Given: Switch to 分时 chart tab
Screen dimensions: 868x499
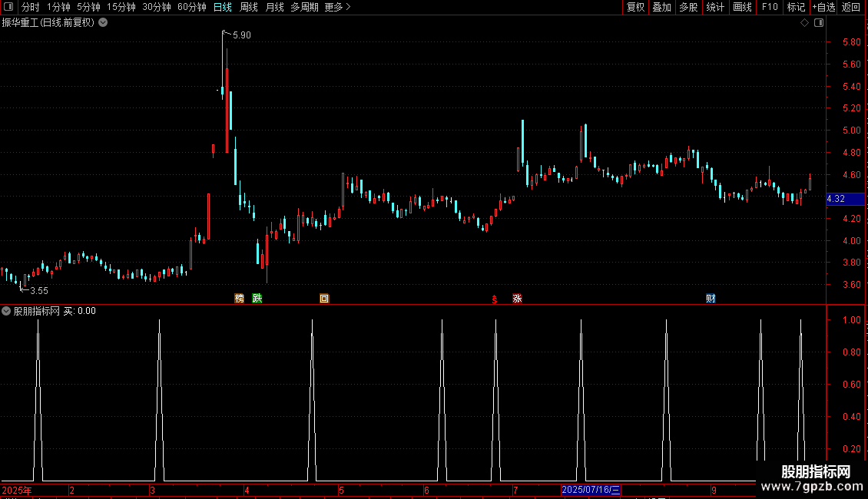Looking at the screenshot, I should click(31, 7).
